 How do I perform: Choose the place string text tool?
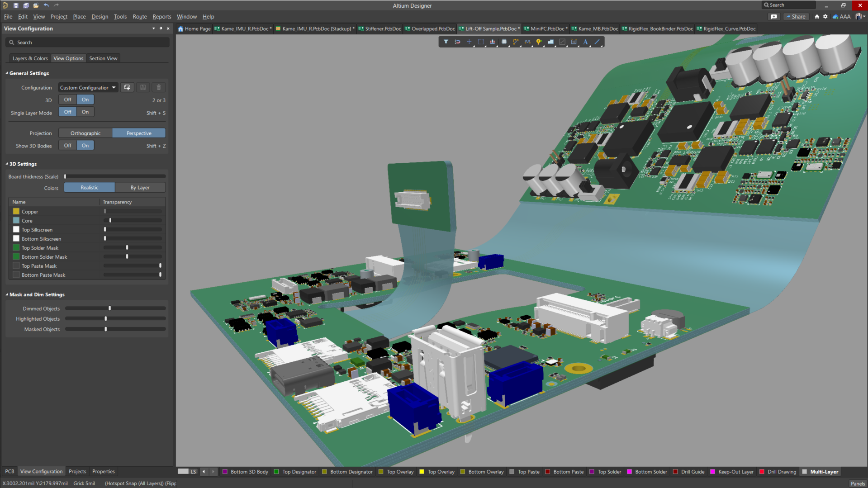pyautogui.click(x=585, y=42)
